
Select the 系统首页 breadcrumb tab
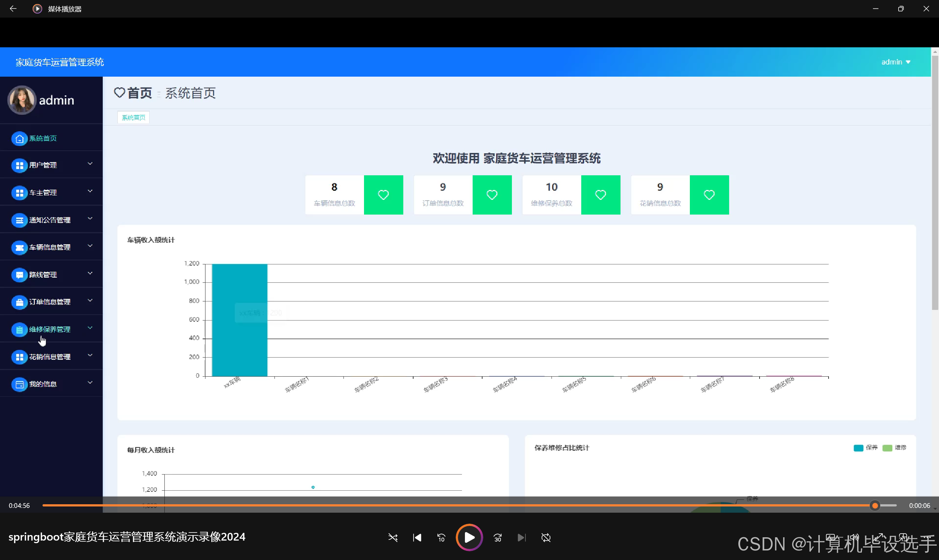pyautogui.click(x=133, y=117)
